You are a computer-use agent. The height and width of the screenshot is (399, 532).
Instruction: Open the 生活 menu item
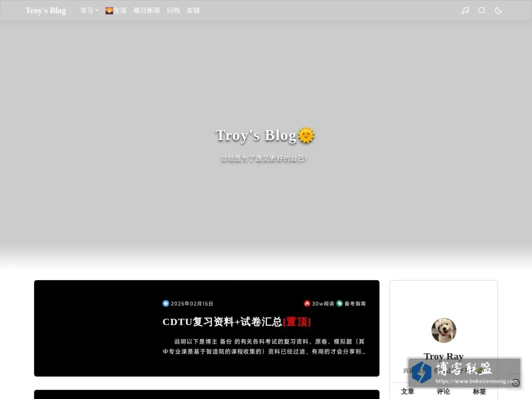(116, 10)
